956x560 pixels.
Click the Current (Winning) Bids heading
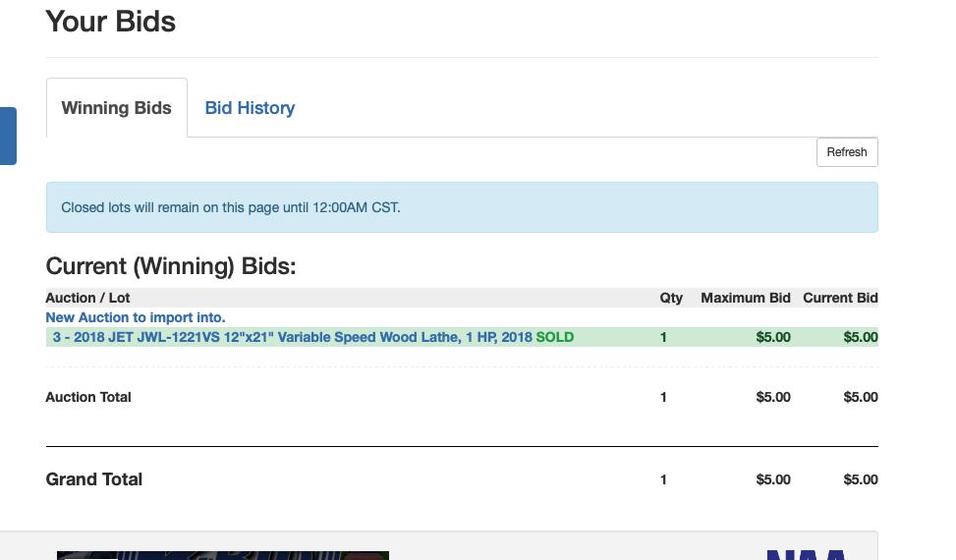[x=171, y=266]
